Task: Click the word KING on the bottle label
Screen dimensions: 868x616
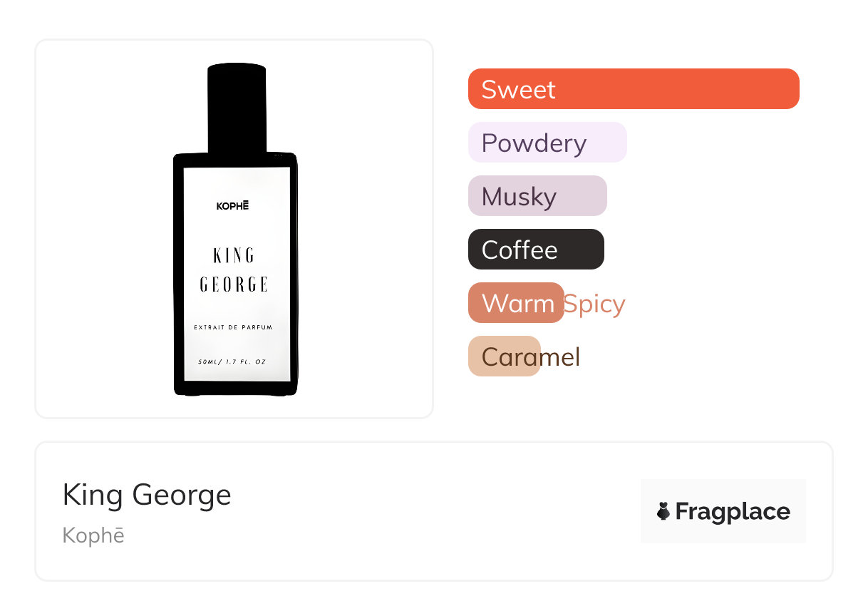Action: pyautogui.click(x=234, y=255)
